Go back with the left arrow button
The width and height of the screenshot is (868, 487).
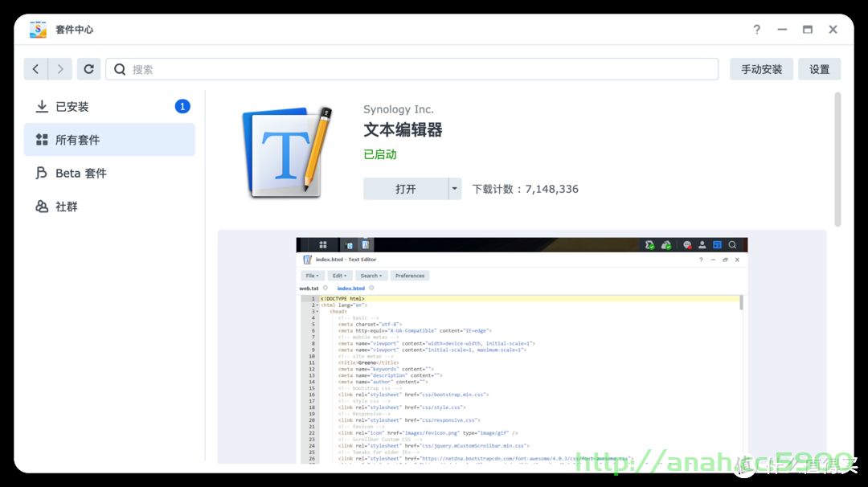click(36, 69)
